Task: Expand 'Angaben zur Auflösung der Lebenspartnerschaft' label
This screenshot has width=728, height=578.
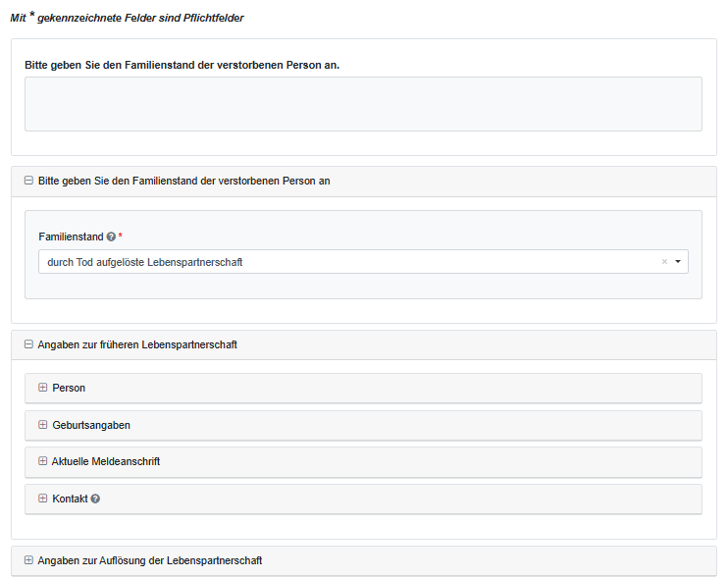Action: click(150, 560)
